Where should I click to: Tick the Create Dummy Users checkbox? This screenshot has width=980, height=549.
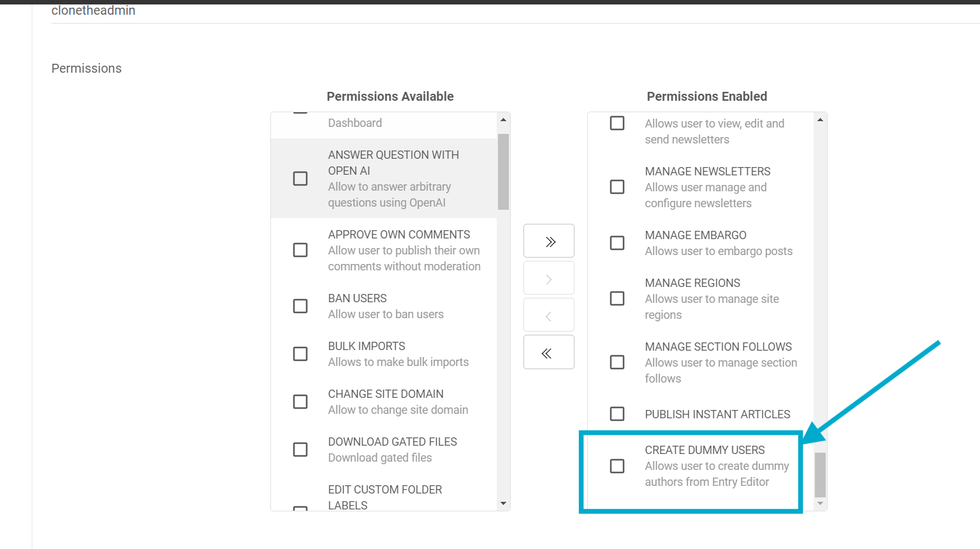point(617,466)
